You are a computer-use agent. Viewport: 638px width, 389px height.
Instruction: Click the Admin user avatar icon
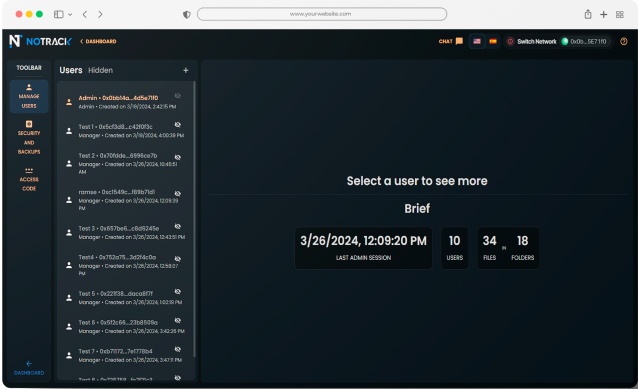69,102
